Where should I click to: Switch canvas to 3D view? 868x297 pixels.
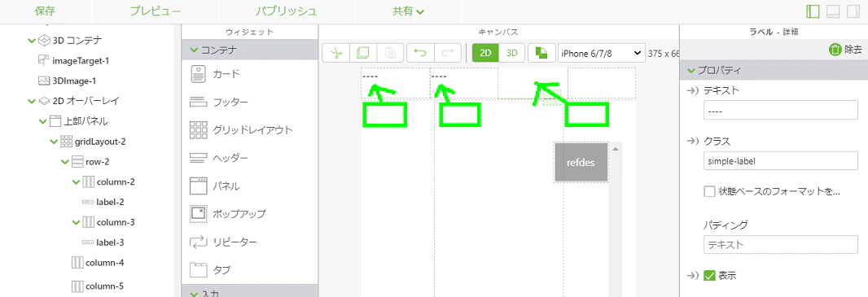(x=512, y=53)
